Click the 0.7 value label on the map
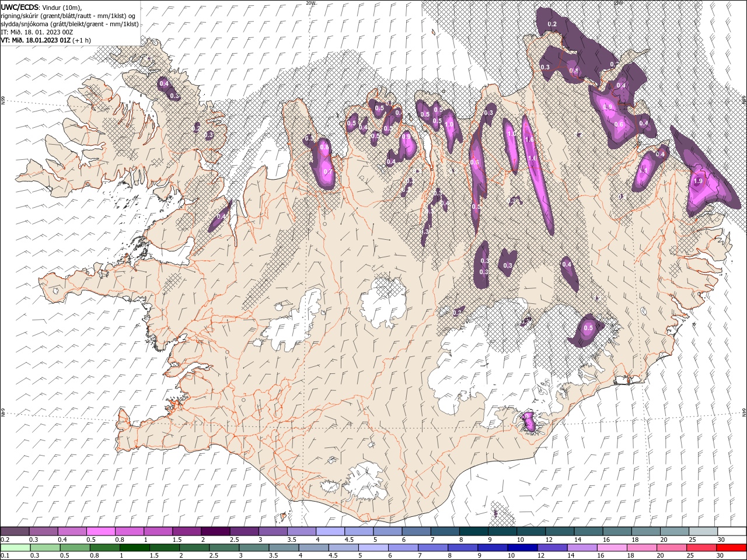747x560 pixels. (x=327, y=172)
